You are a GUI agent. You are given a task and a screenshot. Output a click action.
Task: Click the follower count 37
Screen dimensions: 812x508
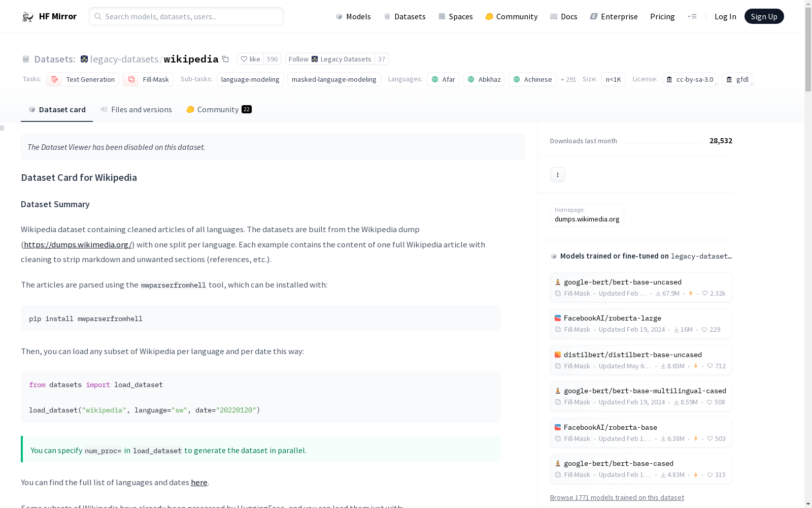click(382, 59)
